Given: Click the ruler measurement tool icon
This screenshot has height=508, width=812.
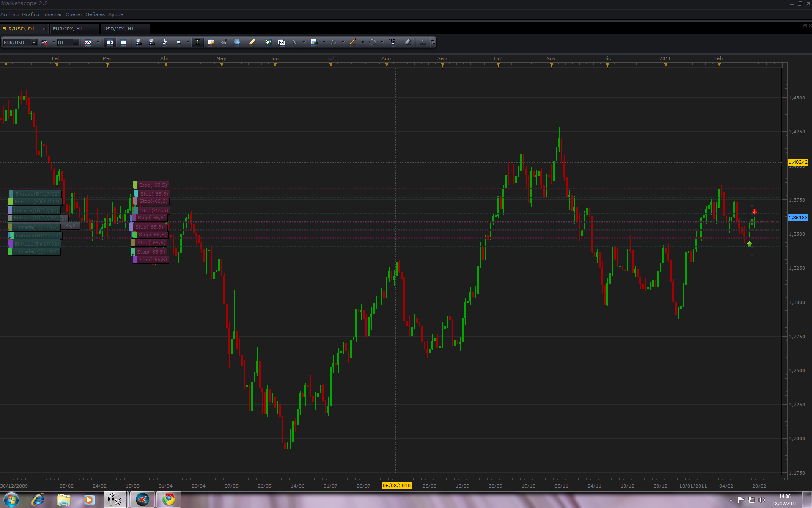Looking at the screenshot, I should pyautogui.click(x=252, y=42).
